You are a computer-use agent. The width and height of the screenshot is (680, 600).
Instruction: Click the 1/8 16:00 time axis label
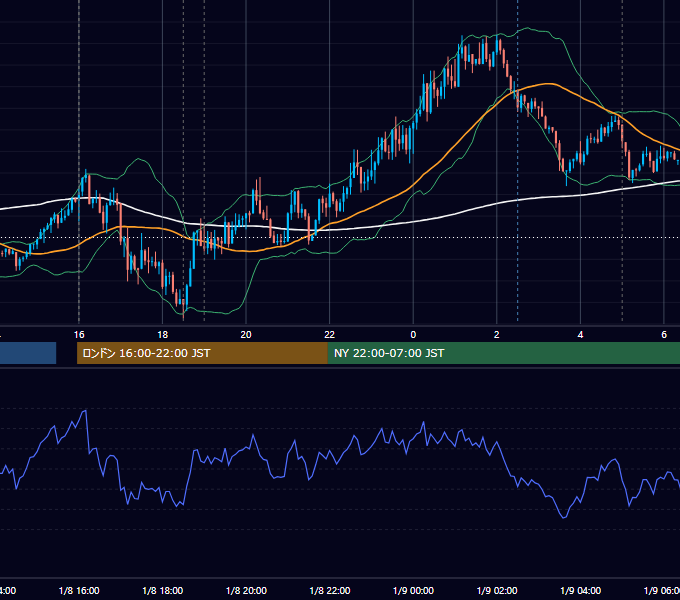coord(79,590)
